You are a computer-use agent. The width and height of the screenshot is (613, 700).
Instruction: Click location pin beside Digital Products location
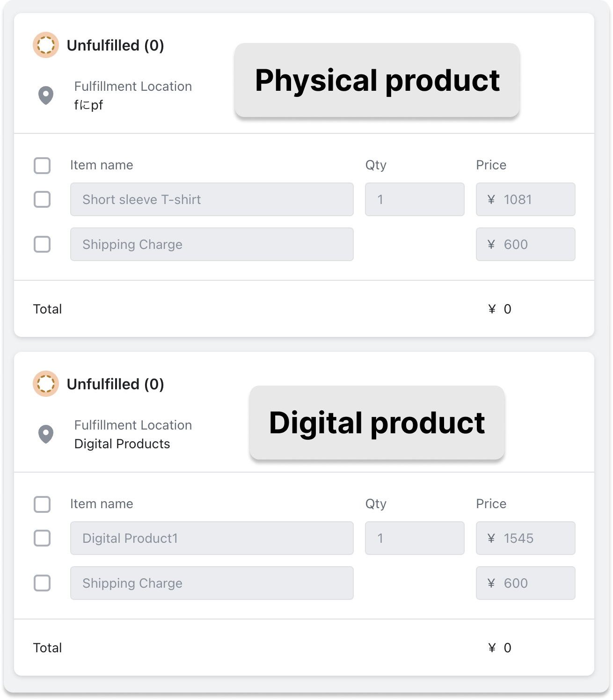click(x=46, y=434)
